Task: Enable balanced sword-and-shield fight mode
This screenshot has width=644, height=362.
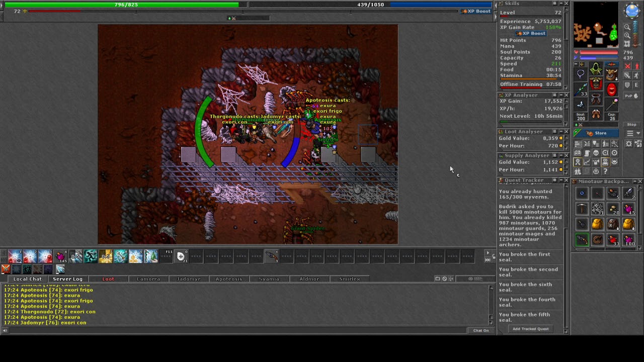Action: 627,75
